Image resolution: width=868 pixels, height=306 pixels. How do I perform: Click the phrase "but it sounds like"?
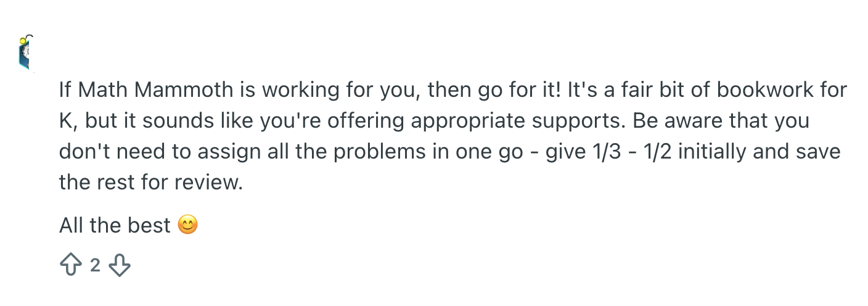(162, 121)
